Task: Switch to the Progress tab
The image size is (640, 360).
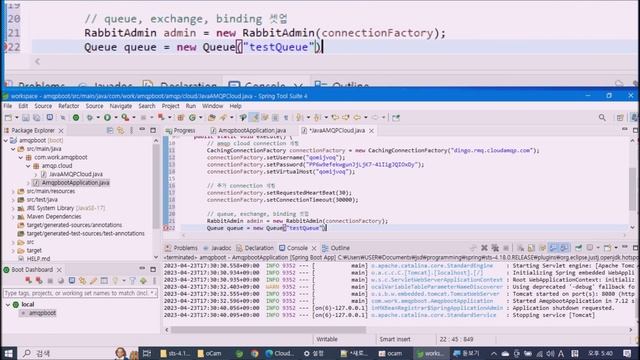Action: 181,131
